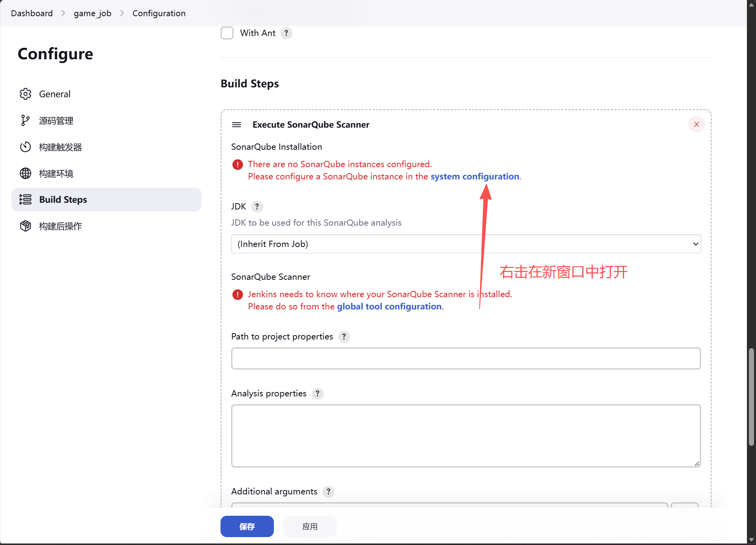Grab the SonarQube step drag handle icon
This screenshot has width=756, height=545.
coord(236,125)
